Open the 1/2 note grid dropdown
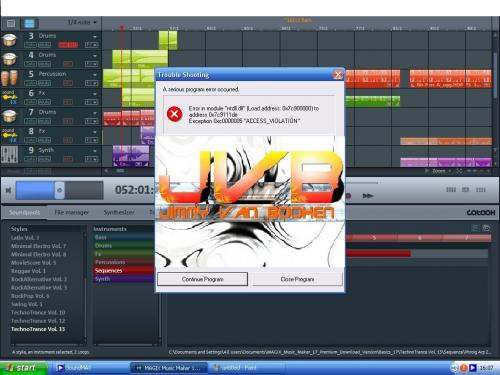The width and height of the screenshot is (500, 375). (82, 22)
